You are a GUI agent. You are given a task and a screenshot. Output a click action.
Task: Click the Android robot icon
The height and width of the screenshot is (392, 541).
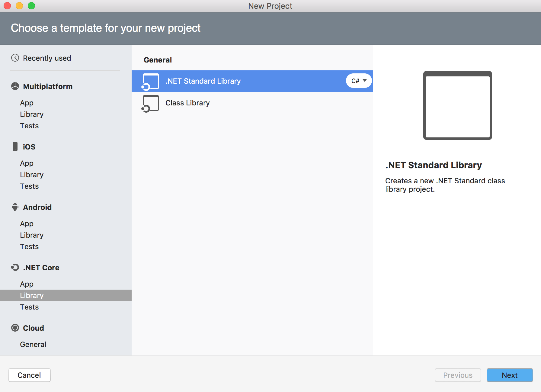point(15,207)
